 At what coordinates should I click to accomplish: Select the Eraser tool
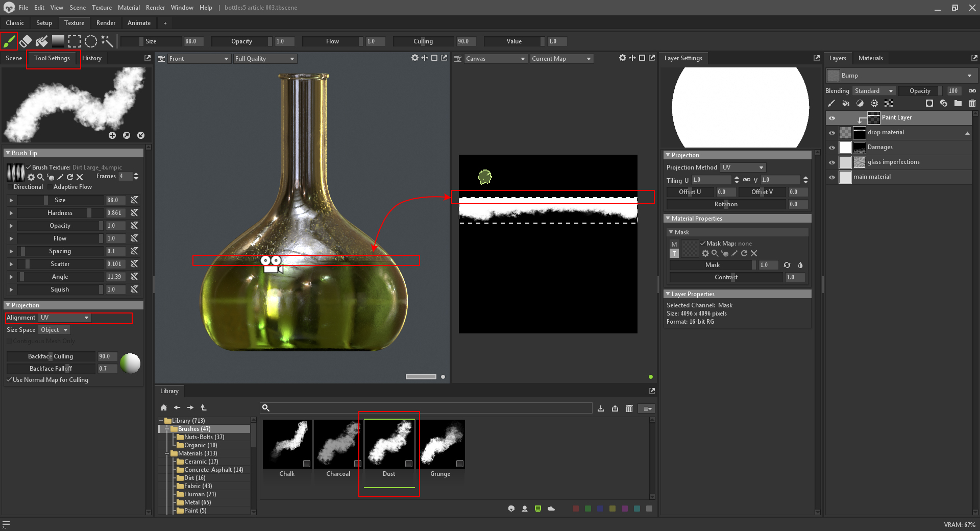(26, 41)
